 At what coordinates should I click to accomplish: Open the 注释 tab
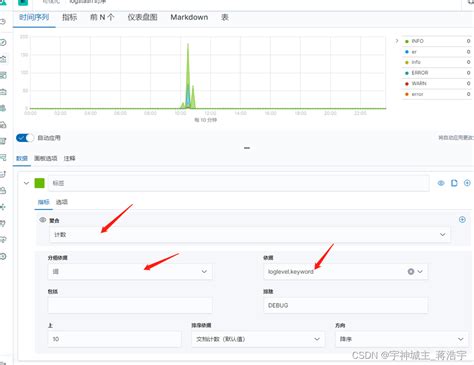pos(69,158)
